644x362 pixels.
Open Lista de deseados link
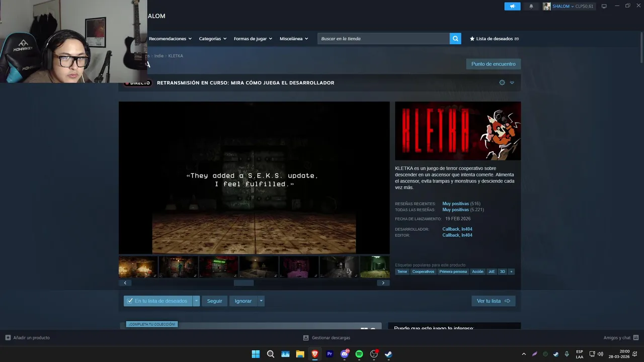[x=494, y=39]
